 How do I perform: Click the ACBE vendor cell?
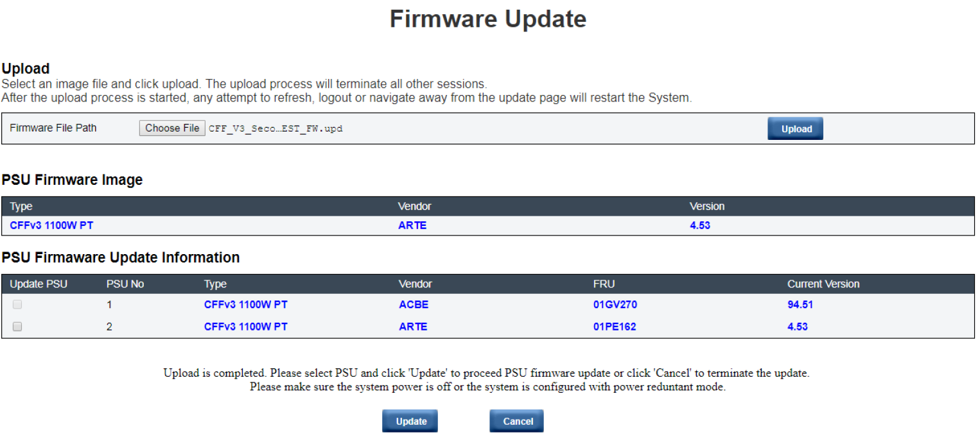coord(414,305)
